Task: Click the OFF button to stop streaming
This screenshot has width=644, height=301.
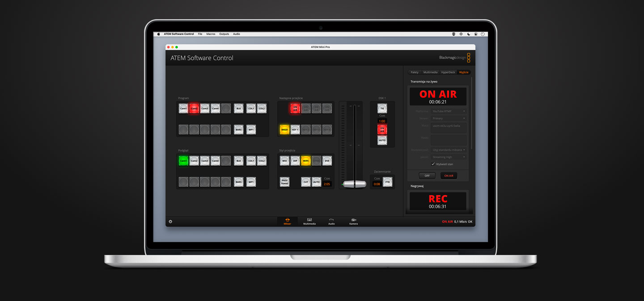Action: click(x=427, y=176)
